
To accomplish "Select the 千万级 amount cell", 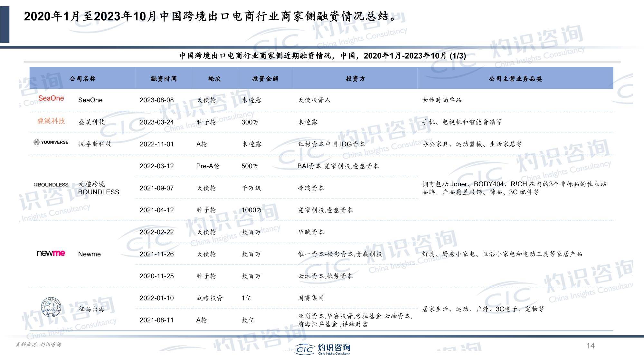I will 251,188.
